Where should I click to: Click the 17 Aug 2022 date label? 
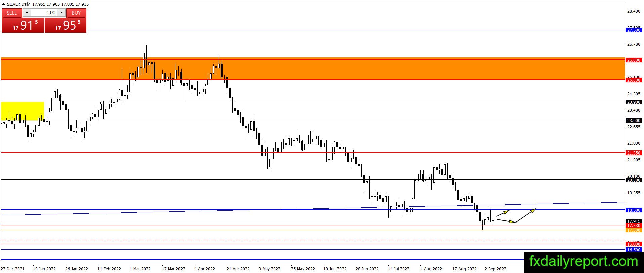pyautogui.click(x=465, y=269)
